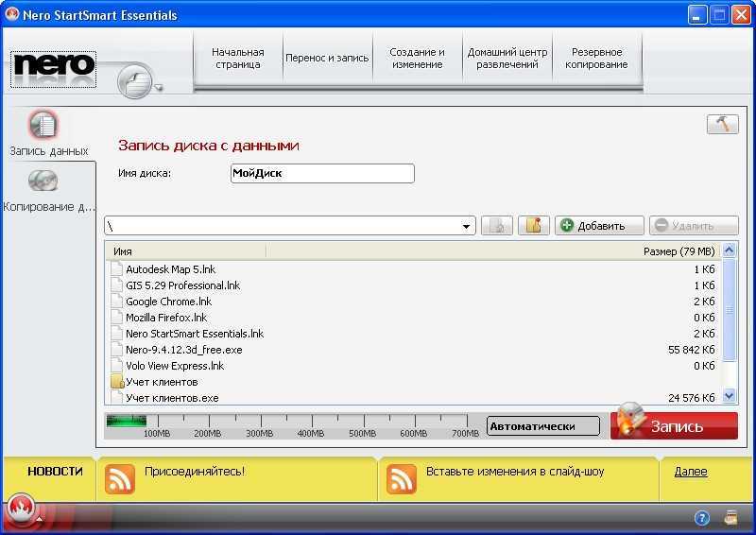Image resolution: width=756 pixels, height=535 pixels.
Task: Click the 24 576 Кб size value
Action: (692, 398)
